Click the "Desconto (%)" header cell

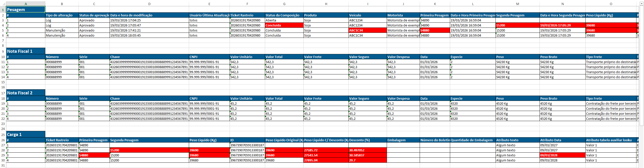pyautogui.click(x=368, y=140)
